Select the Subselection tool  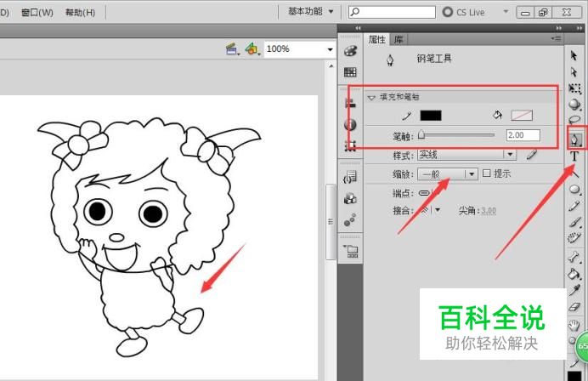(x=574, y=72)
